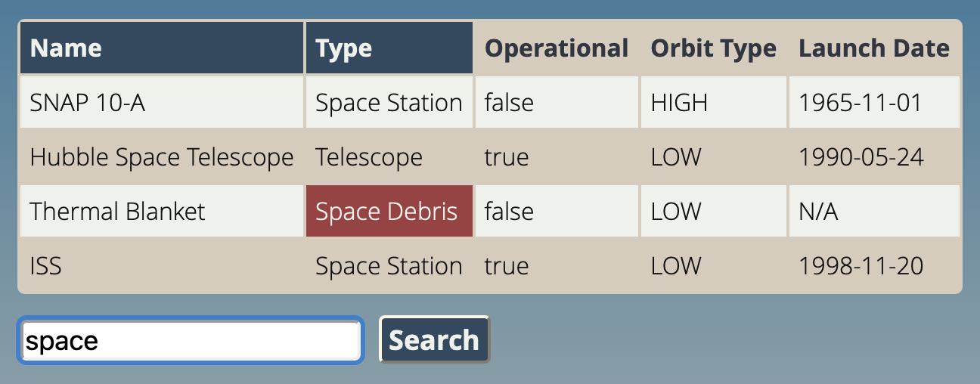Click 'LOW' orbit in Thermal Blanket row

tap(714, 211)
